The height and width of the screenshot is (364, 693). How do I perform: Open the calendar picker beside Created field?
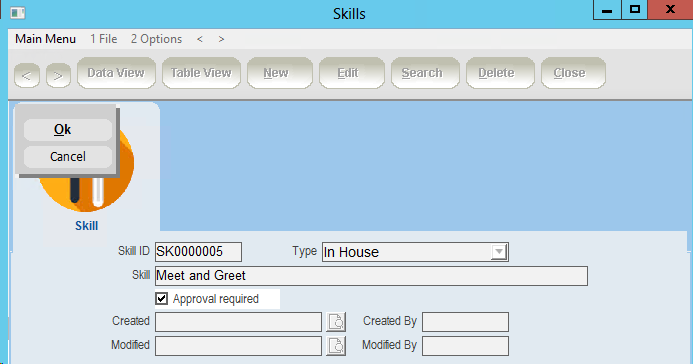coord(336,322)
